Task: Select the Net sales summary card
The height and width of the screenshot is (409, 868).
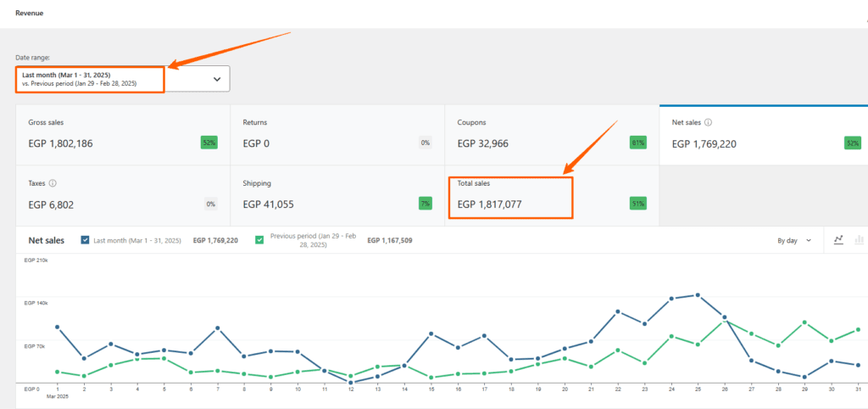Action: (764, 135)
